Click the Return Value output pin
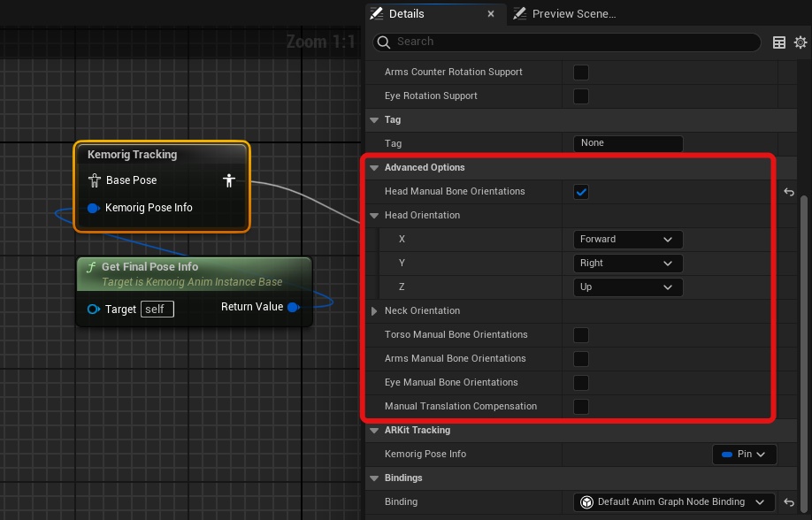The height and width of the screenshot is (520, 812). tap(294, 307)
